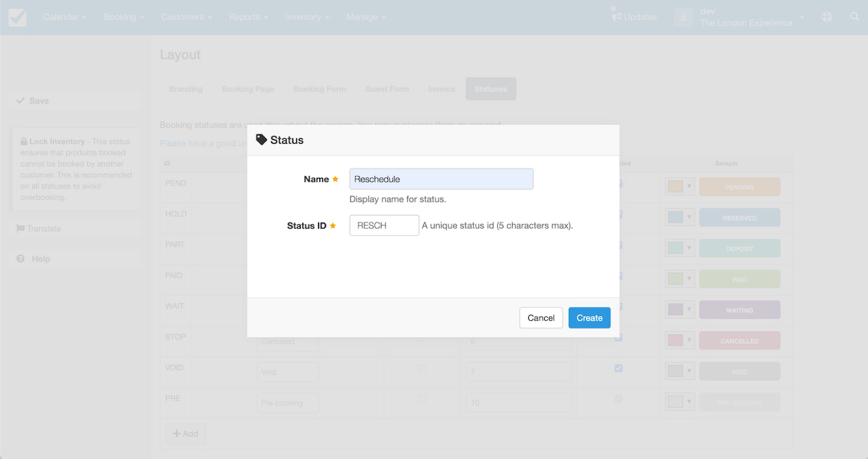Switch to the Invoice tab
The height and width of the screenshot is (459, 868).
442,89
